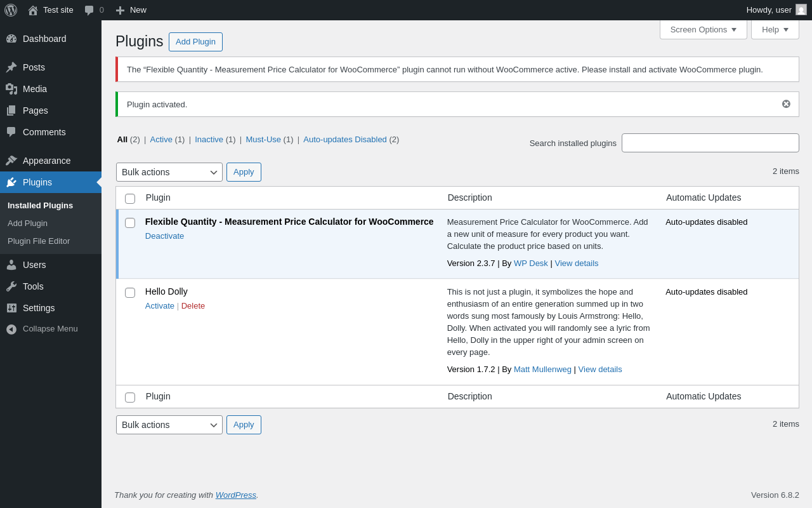The height and width of the screenshot is (508, 812).
Task: Click the Add Plugin button
Action: (195, 42)
